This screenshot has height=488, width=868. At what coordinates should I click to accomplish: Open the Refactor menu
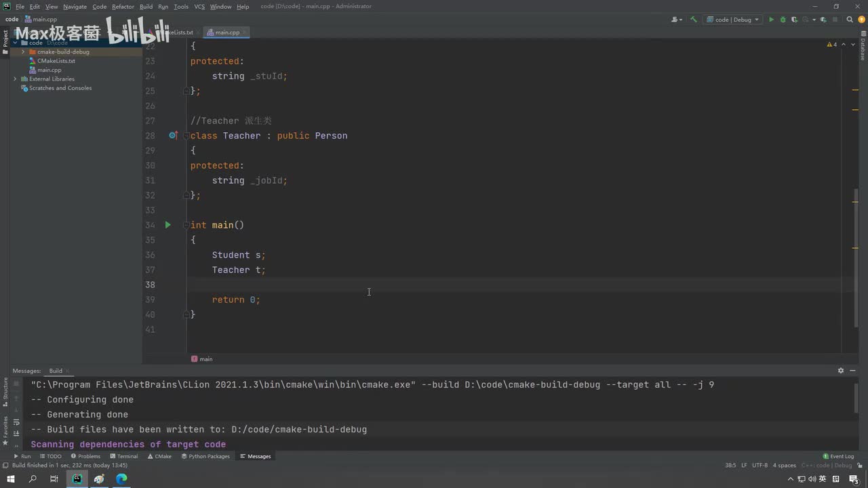click(123, 6)
